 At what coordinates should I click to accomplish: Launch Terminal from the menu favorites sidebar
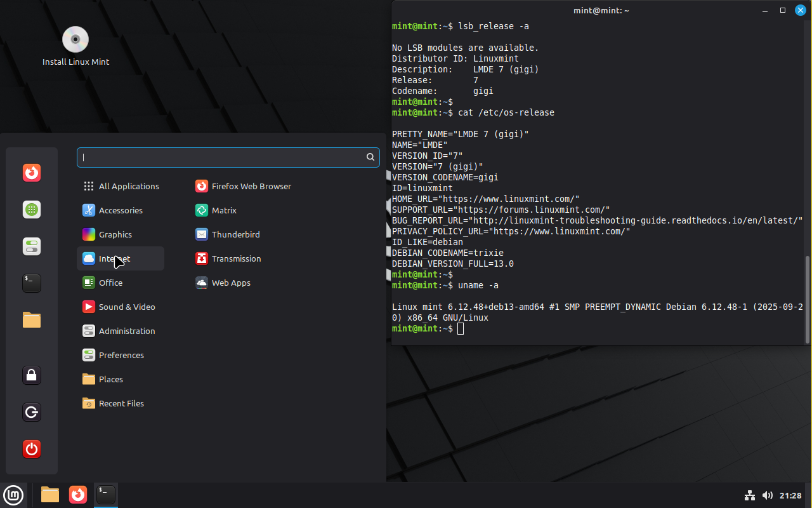pos(32,283)
